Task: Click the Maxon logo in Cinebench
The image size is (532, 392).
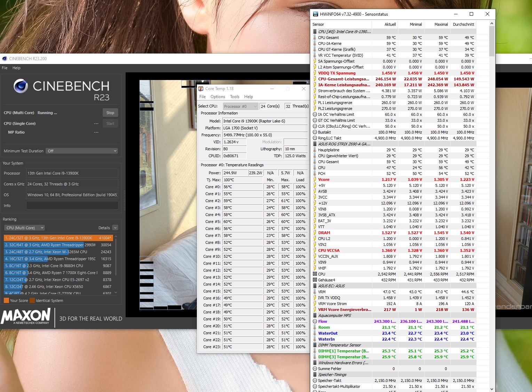Action: pos(26,317)
